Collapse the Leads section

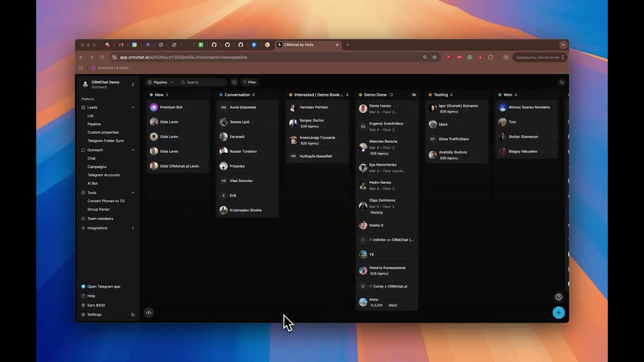click(133, 108)
